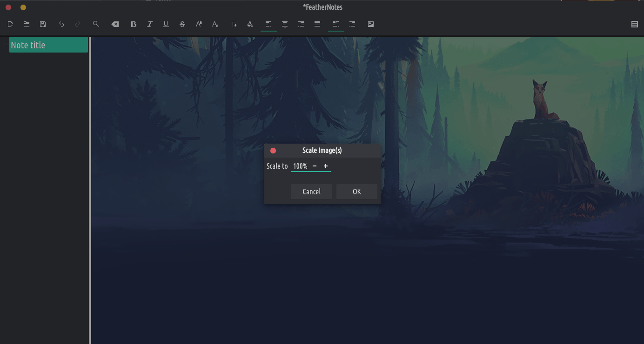Click the 100% scale input field

[300, 166]
